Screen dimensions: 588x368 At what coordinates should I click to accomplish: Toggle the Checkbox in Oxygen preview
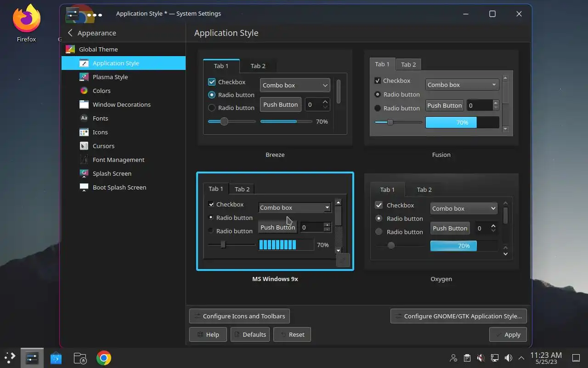[379, 205]
